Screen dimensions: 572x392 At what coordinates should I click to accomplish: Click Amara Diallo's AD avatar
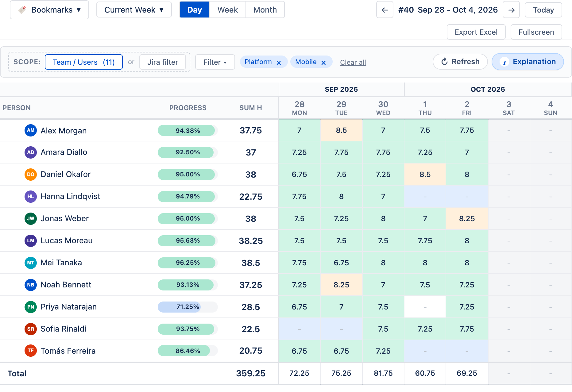[x=31, y=152]
